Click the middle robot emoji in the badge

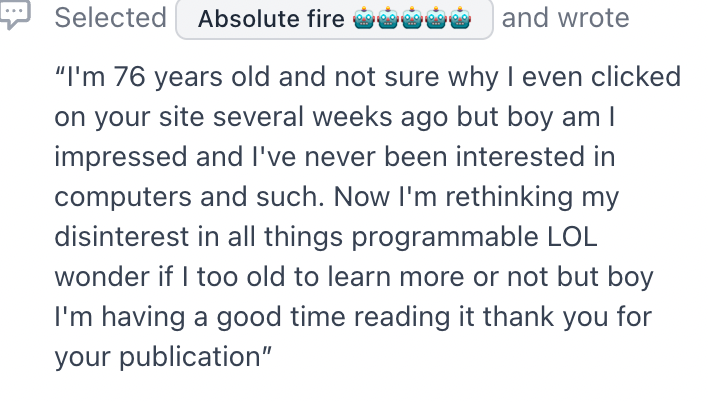pos(412,19)
